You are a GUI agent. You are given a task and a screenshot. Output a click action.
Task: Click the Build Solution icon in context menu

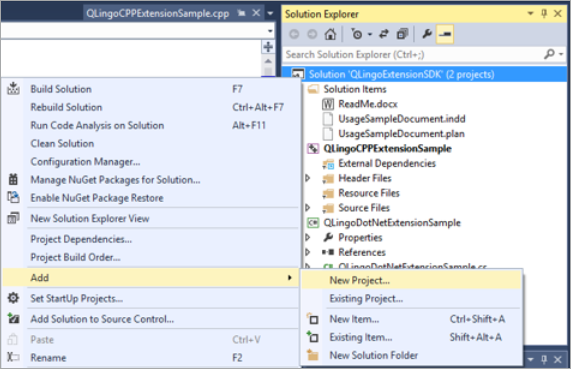click(13, 89)
